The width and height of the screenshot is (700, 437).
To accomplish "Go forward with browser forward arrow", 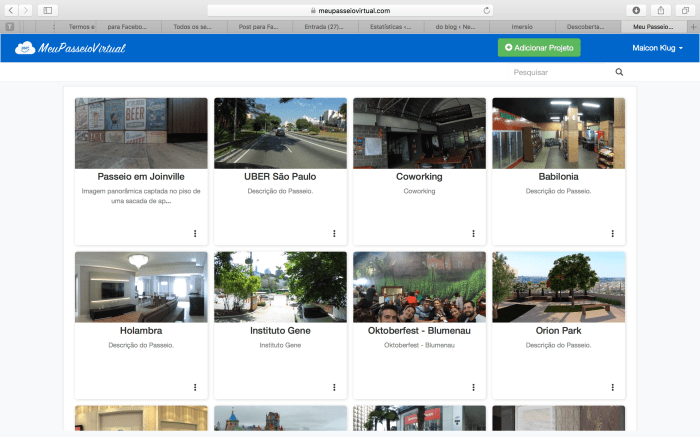I will tap(25, 10).
